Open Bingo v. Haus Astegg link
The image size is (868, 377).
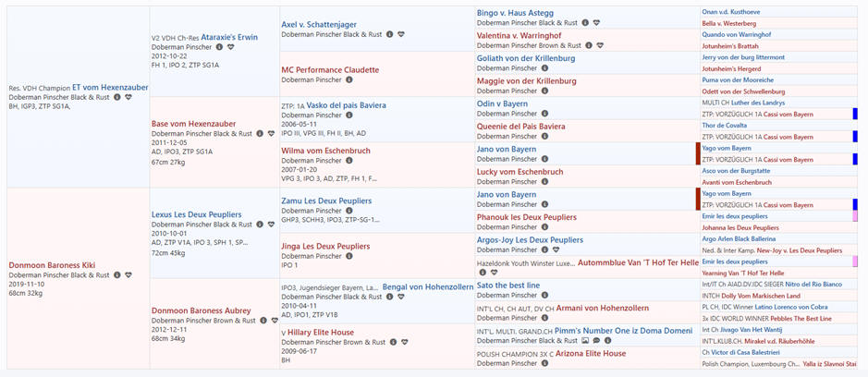point(515,13)
